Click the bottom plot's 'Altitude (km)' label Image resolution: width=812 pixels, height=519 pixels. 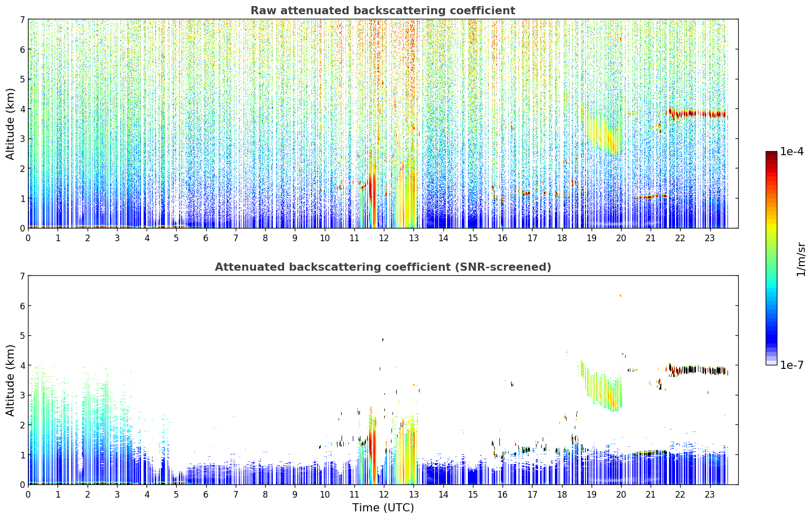click(x=11, y=380)
